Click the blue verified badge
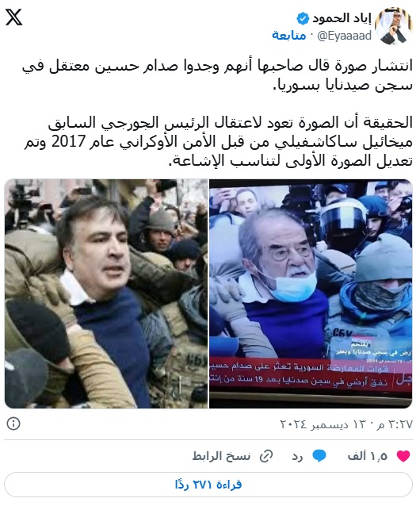 point(303,19)
